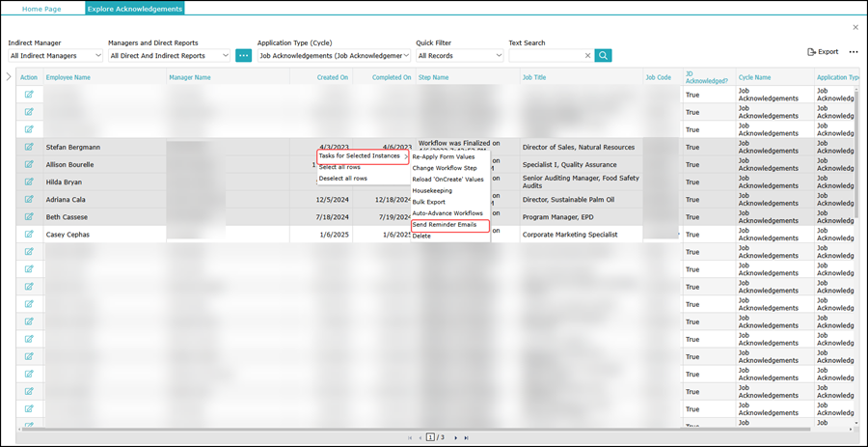Open edit icon for Casey Cephas row
This screenshot has height=447, width=868.
[x=29, y=235]
